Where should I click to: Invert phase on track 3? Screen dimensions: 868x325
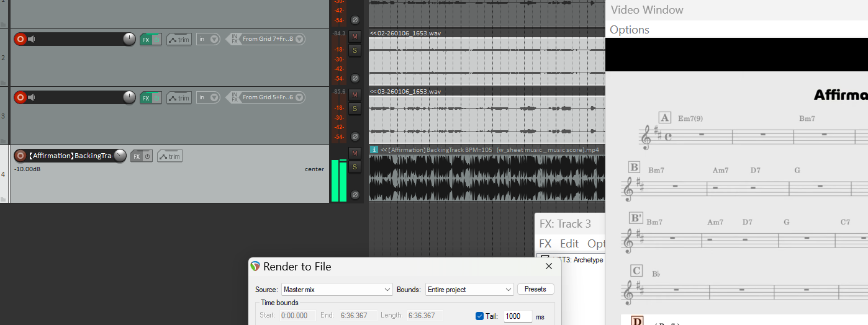[x=355, y=136]
